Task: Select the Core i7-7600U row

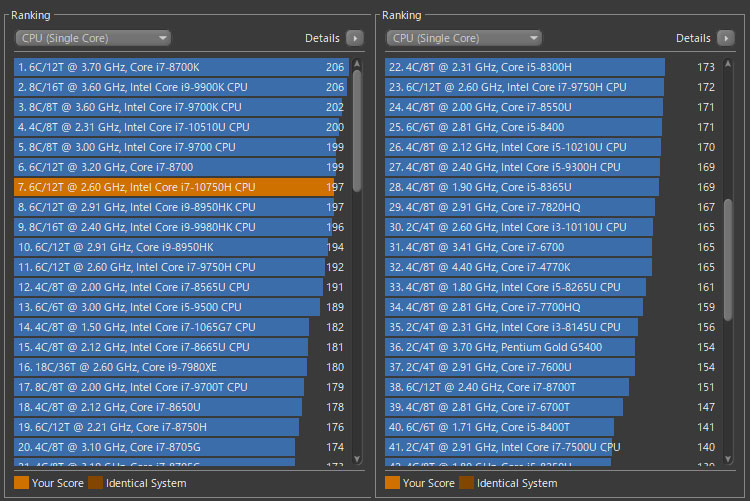Action: click(x=552, y=367)
